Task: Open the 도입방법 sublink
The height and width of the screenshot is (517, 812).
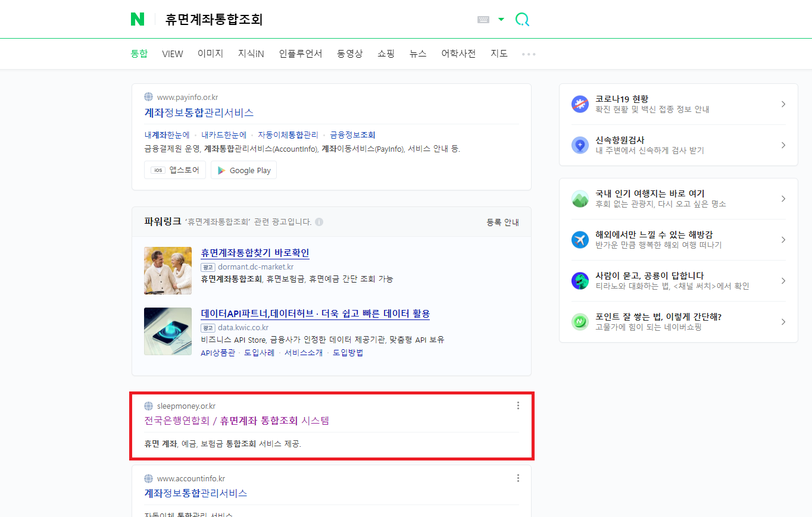Action: (x=348, y=352)
